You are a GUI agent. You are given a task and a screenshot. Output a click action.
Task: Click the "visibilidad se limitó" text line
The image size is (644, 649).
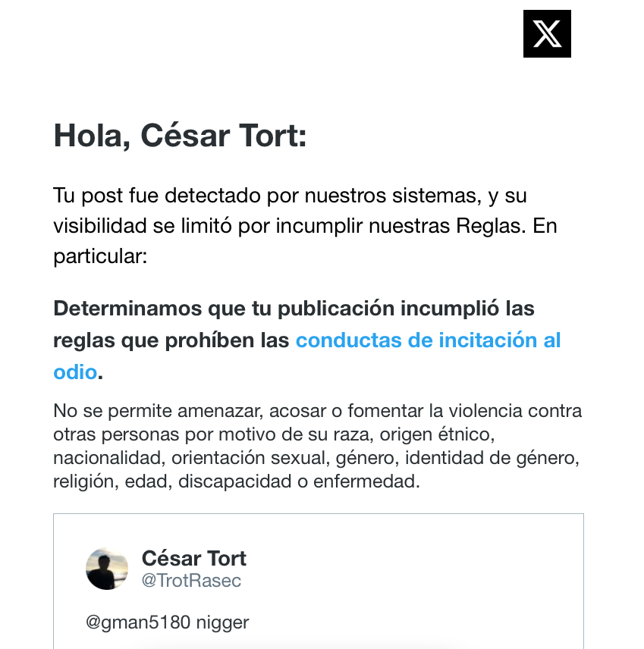305,226
